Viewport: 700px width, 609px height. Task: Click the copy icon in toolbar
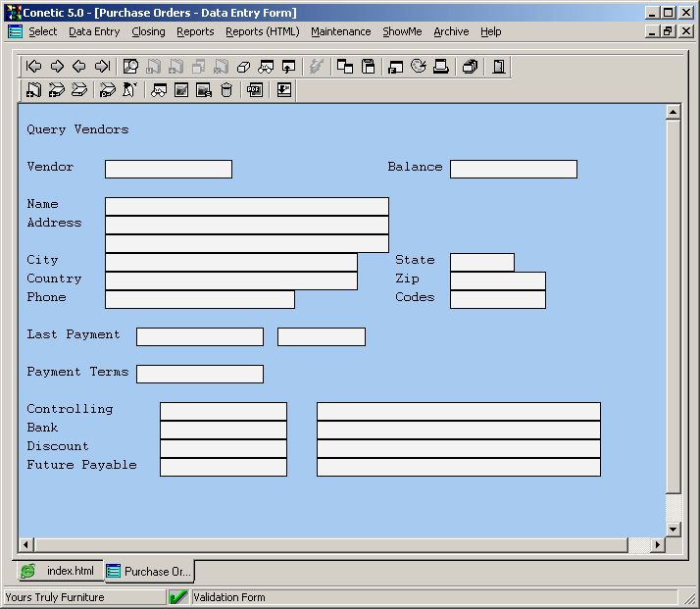345,67
